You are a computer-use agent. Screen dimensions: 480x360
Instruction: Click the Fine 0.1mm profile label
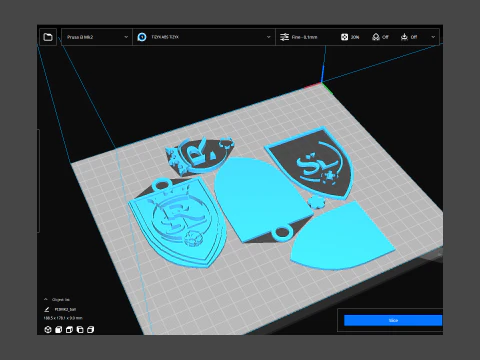click(x=304, y=37)
